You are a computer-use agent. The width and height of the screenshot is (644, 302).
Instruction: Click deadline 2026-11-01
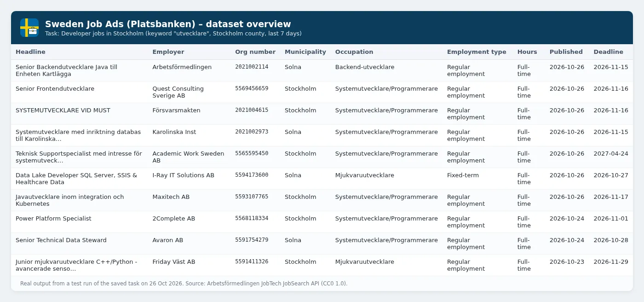tap(611, 219)
